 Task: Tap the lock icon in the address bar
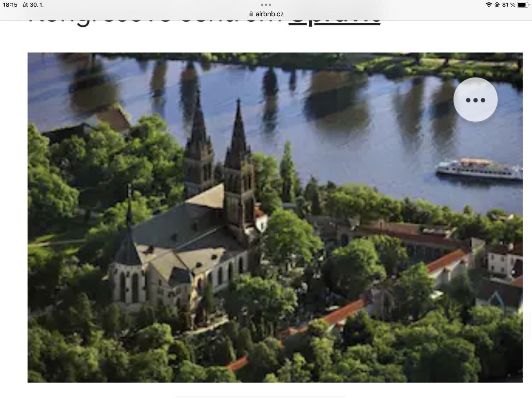point(250,13)
